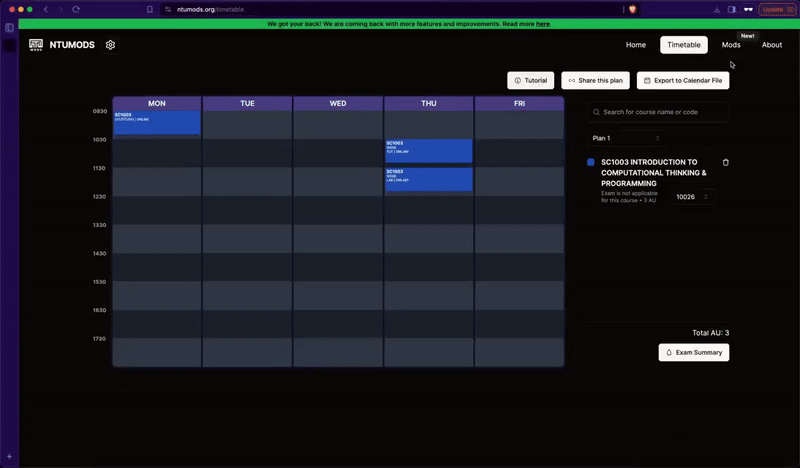This screenshot has width=800, height=468.
Task: Switch to the Mods tab
Action: 731,45
